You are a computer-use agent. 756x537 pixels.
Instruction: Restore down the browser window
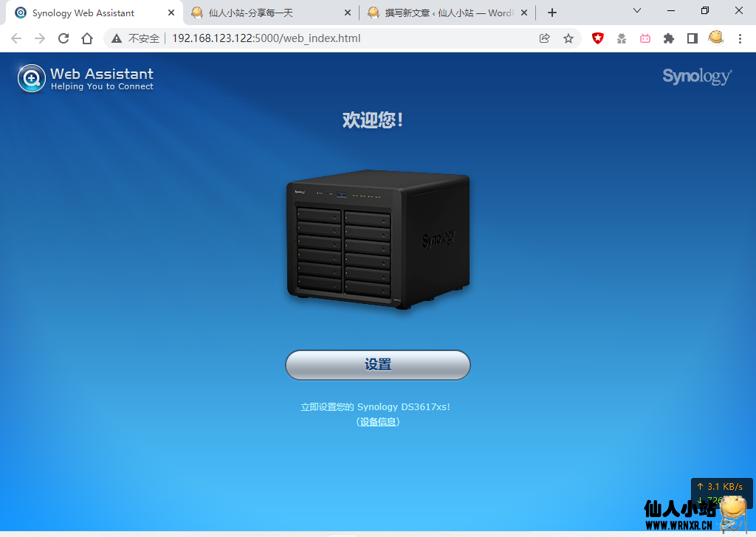(x=705, y=10)
